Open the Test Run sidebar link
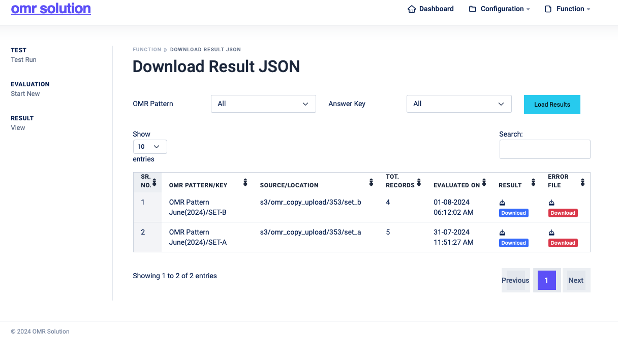 (x=23, y=60)
